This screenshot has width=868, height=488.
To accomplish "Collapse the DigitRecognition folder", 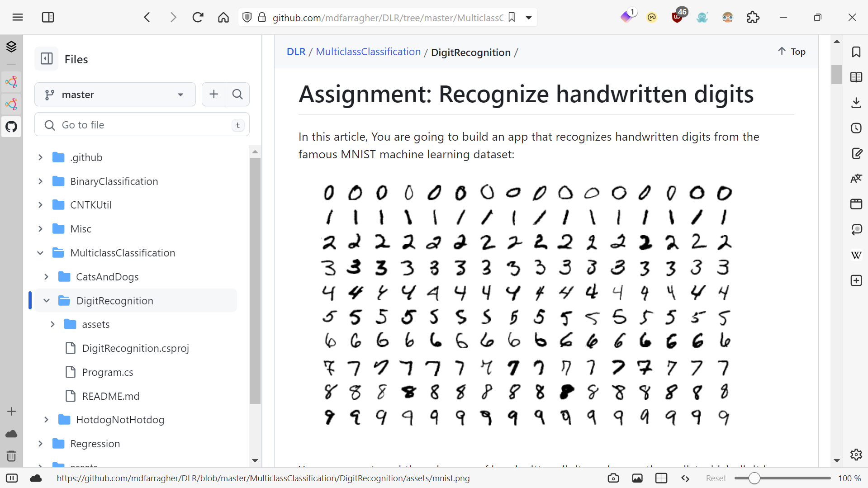I will click(47, 301).
